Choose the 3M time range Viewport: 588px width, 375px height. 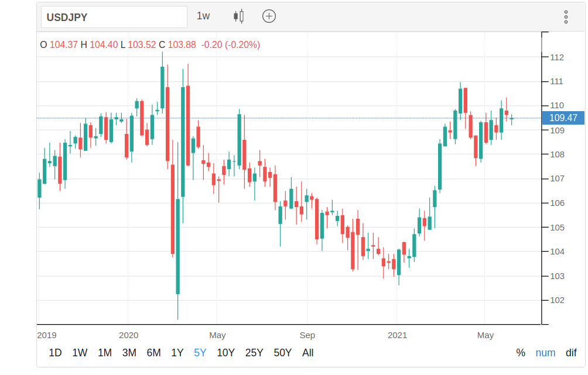(x=129, y=353)
